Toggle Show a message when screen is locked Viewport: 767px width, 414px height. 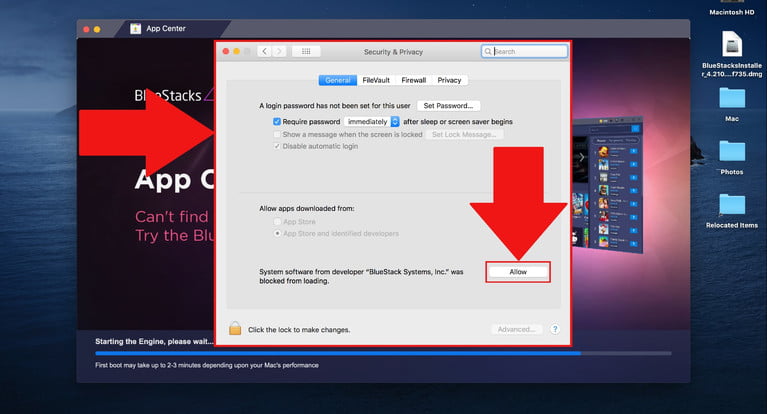click(277, 134)
